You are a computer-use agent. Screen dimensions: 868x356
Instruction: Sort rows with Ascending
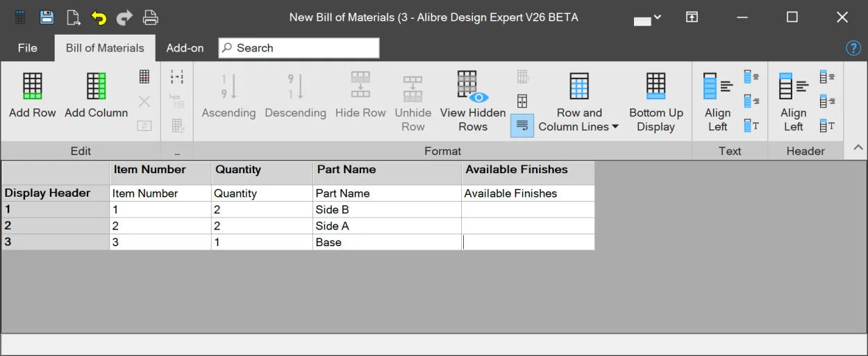pyautogui.click(x=228, y=95)
